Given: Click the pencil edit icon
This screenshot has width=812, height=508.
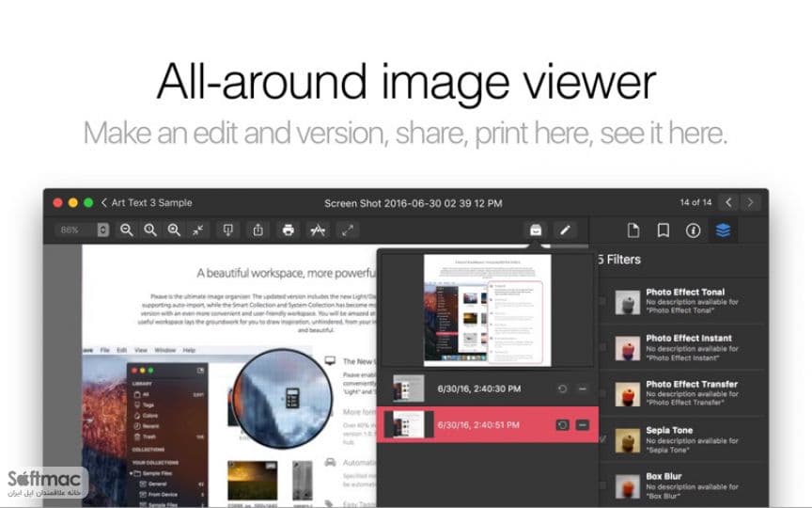Looking at the screenshot, I should pyautogui.click(x=565, y=230).
